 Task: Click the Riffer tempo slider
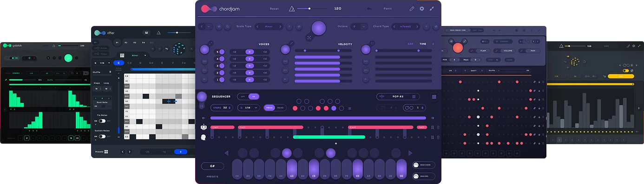179,33
